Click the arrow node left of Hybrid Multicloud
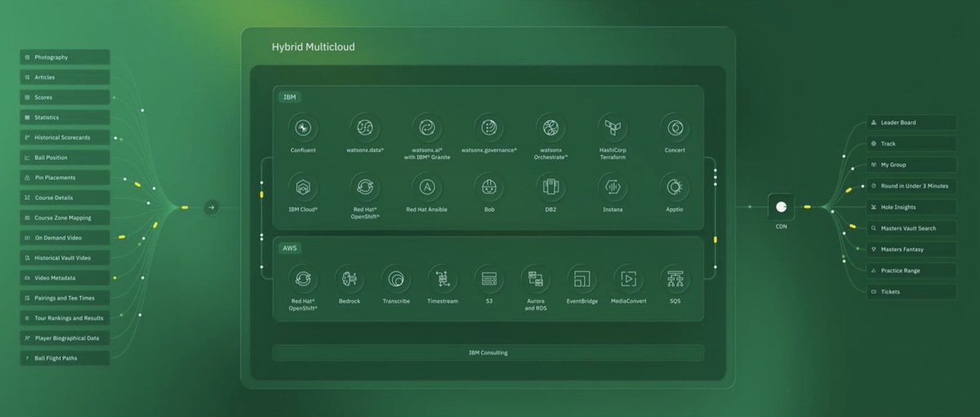Screen dimensions: 980x417 [x=211, y=207]
